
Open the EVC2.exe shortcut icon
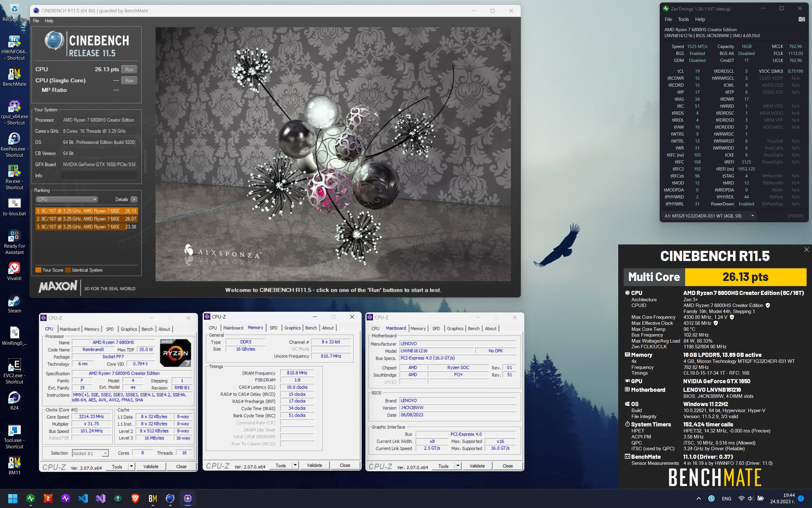tap(14, 371)
